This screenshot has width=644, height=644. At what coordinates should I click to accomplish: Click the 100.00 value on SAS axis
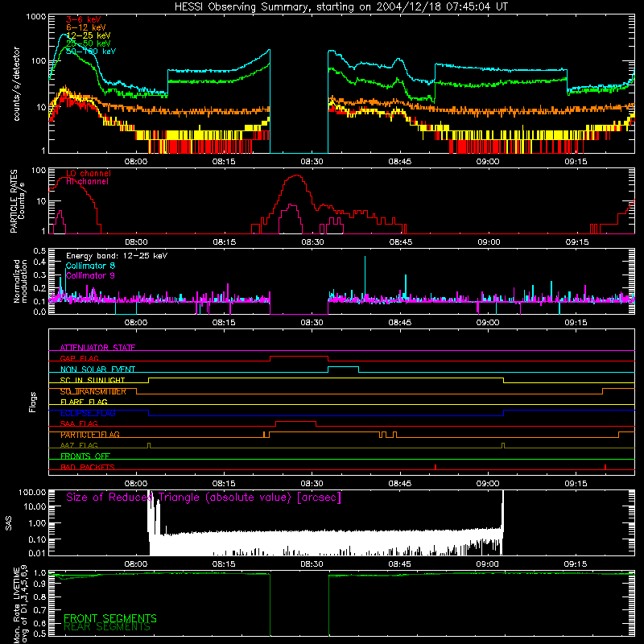point(32,492)
